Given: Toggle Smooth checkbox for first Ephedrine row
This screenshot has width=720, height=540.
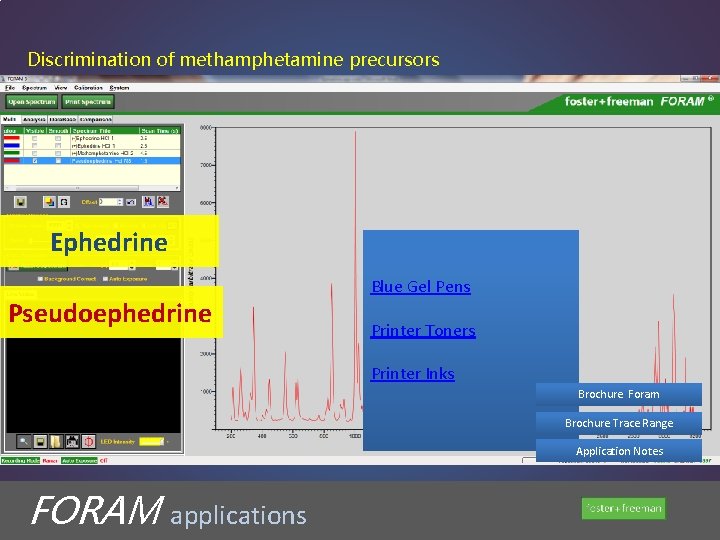Looking at the screenshot, I should click(58, 138).
